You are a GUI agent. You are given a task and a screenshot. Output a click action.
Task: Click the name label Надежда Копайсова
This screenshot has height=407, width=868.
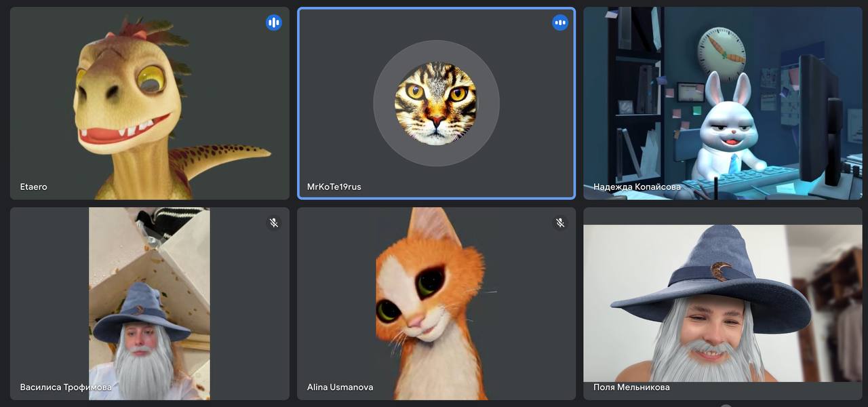[x=637, y=187]
